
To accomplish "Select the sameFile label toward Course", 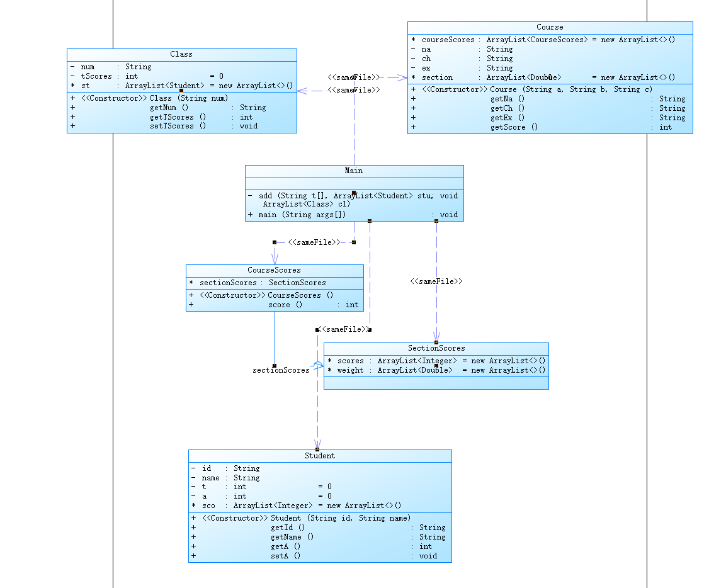I will [354, 77].
